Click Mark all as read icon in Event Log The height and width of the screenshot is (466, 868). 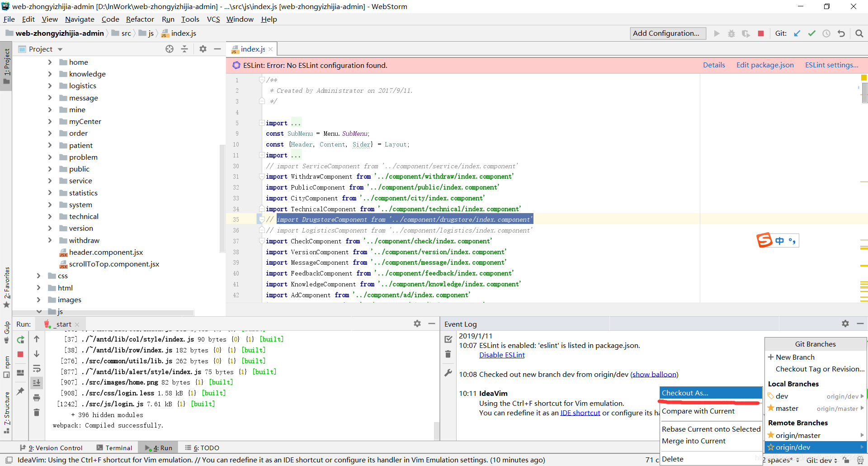click(448, 339)
